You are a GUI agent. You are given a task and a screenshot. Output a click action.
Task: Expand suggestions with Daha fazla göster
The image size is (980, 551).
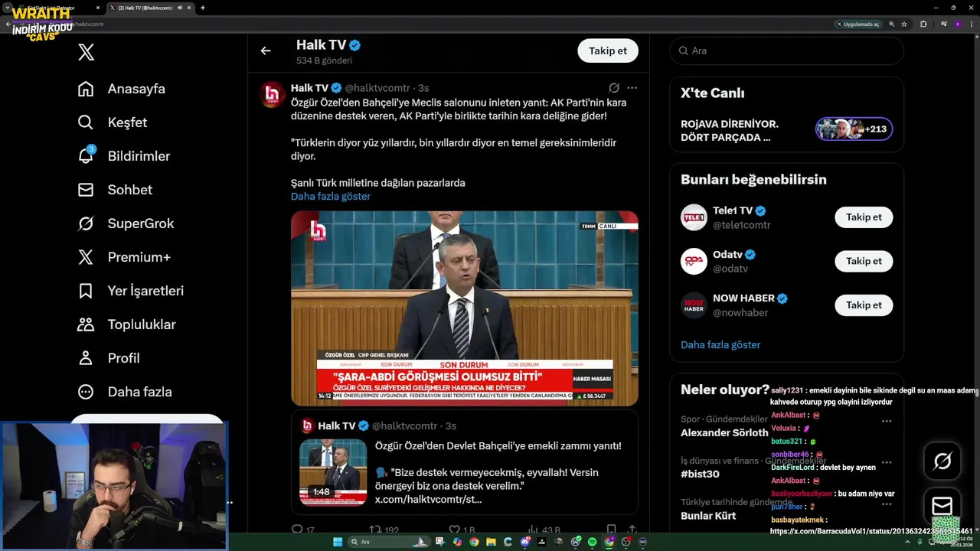(x=720, y=345)
